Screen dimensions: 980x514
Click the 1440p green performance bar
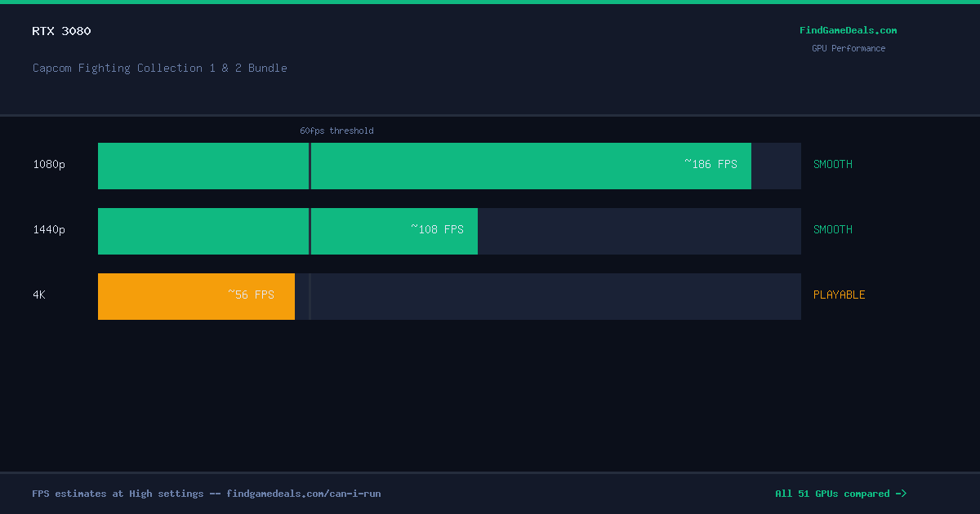click(x=287, y=231)
